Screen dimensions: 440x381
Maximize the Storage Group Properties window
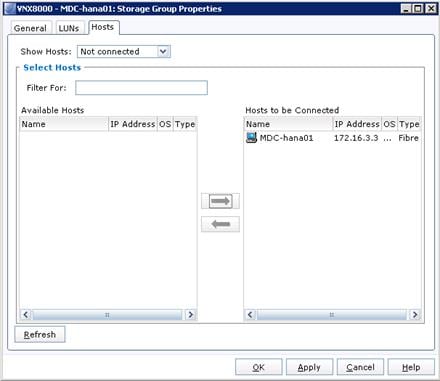pos(418,9)
